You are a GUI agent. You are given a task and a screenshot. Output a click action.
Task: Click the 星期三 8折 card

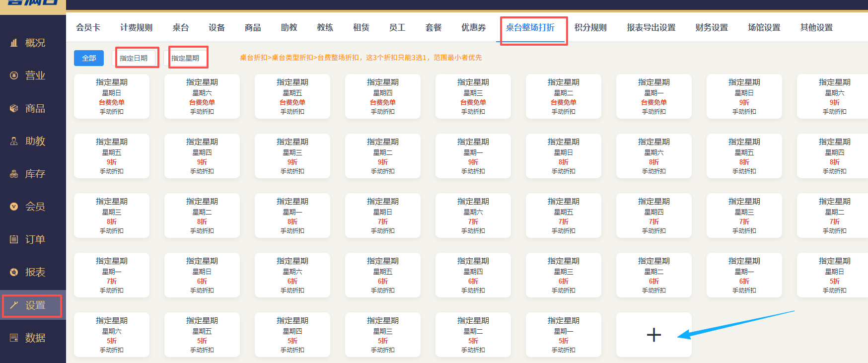coord(112,216)
